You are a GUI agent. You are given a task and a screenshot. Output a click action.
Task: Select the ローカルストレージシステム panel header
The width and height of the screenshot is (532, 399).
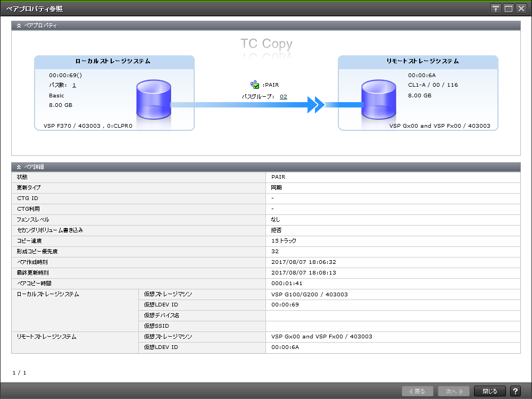[x=114, y=61]
